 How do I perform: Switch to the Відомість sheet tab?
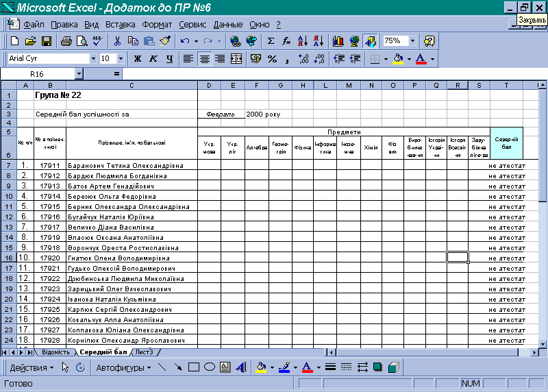(55, 352)
